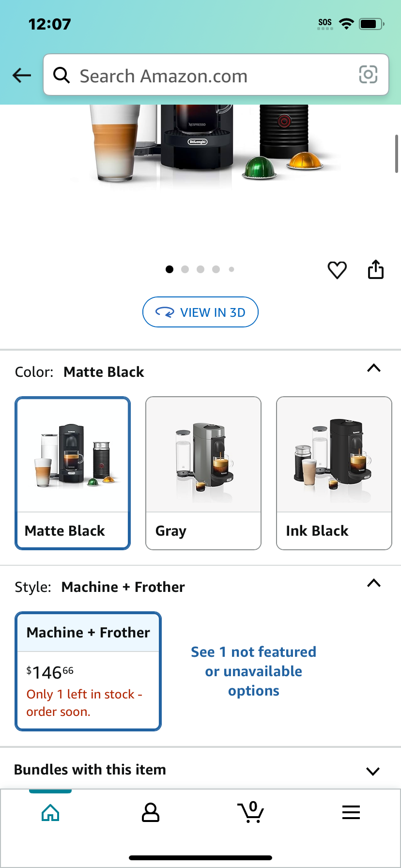Open the hamburger menu icon
Viewport: 401px width, 868px height.
(351, 812)
